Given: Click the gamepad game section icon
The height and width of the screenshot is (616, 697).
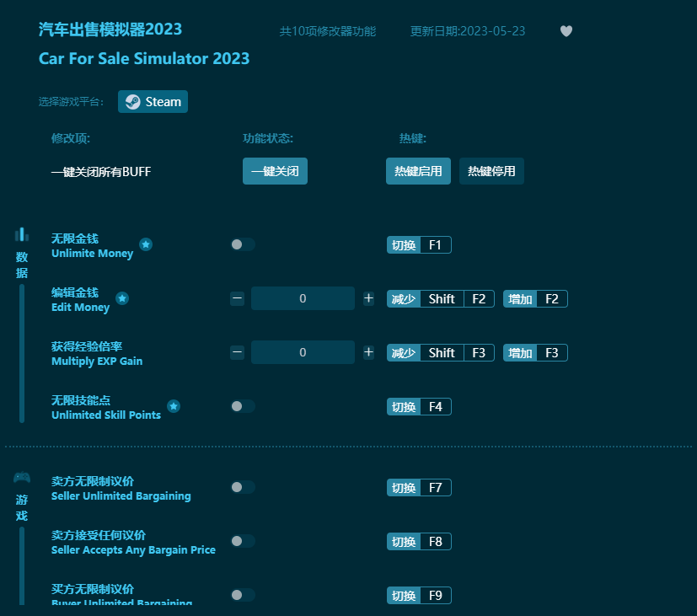Looking at the screenshot, I should [x=22, y=477].
